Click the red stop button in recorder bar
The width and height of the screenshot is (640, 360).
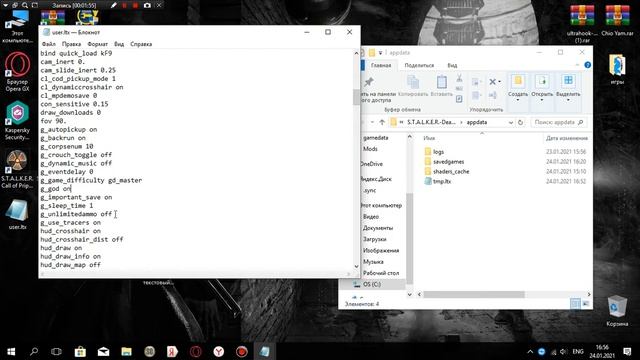click(136, 5)
